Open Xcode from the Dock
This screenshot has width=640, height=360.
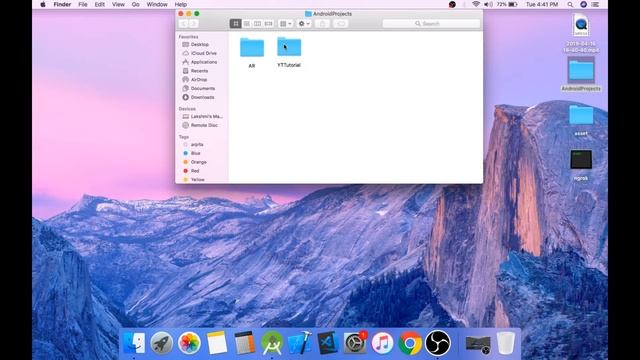[300, 343]
